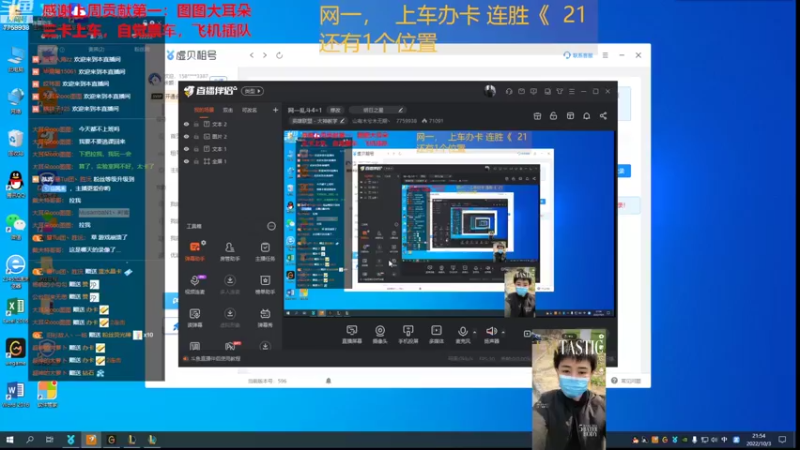Viewport: 800px width, 450px height.
Task: Open the 弹幕助手 tool
Action: point(195,252)
